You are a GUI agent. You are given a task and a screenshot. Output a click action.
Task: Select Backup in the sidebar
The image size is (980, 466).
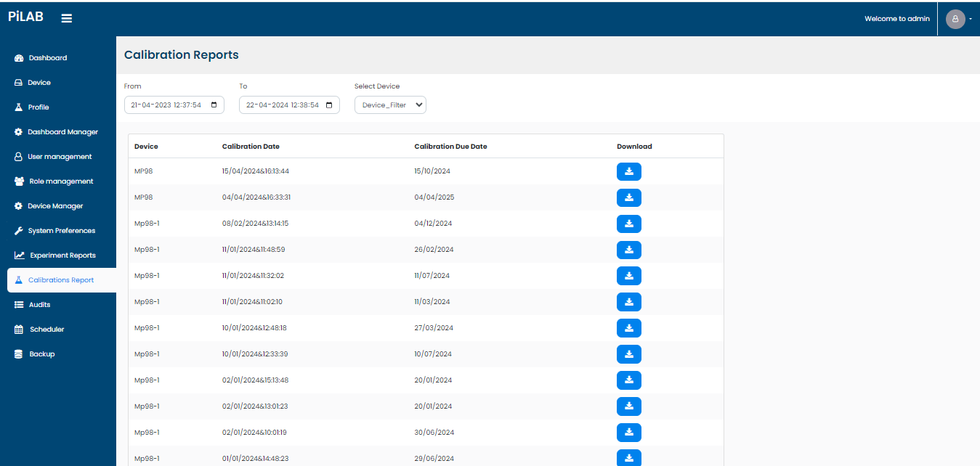click(41, 354)
